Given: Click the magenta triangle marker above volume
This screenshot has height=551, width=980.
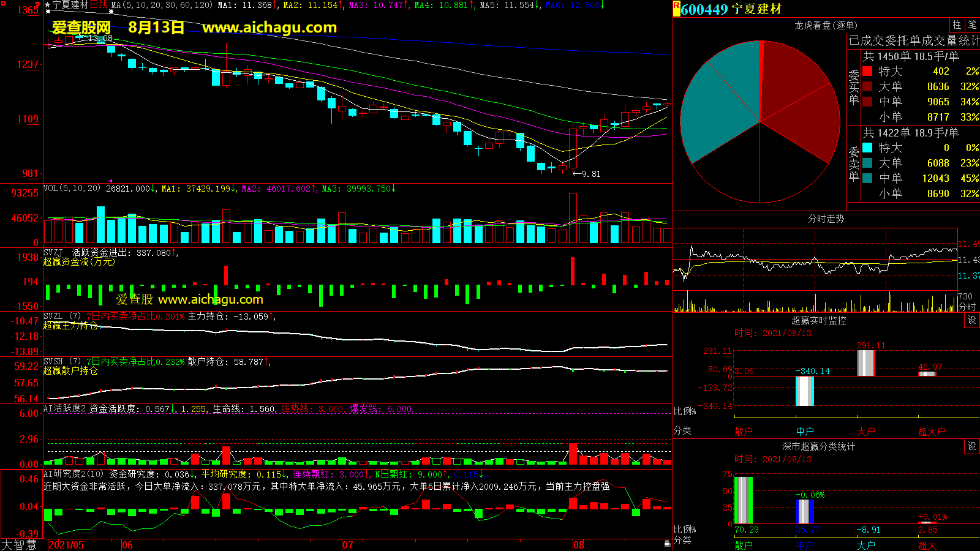Looking at the screenshot, I should pos(110,181).
